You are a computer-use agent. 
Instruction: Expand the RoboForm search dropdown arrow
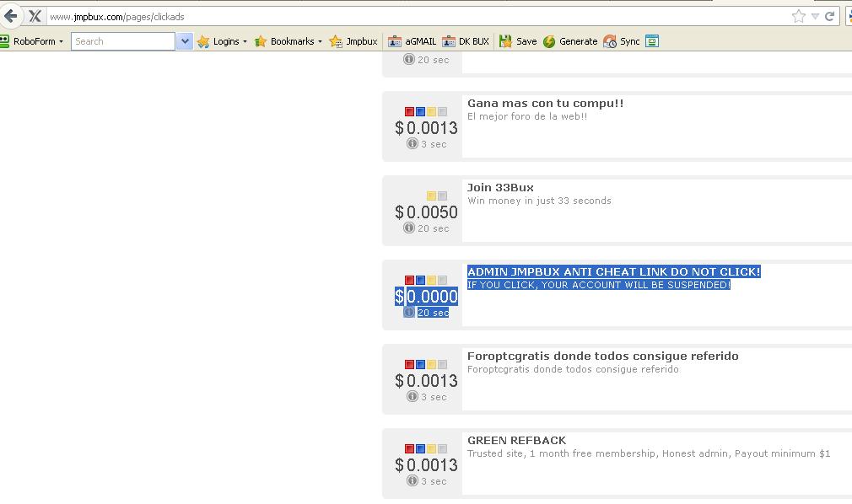[184, 41]
